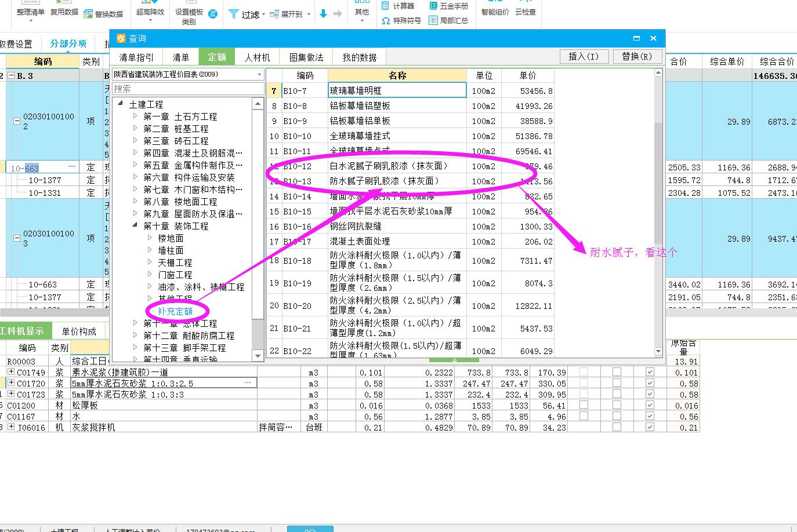Click the 智能组价 toolbar button
Viewport: 797px width, 532px height.
coord(495,12)
